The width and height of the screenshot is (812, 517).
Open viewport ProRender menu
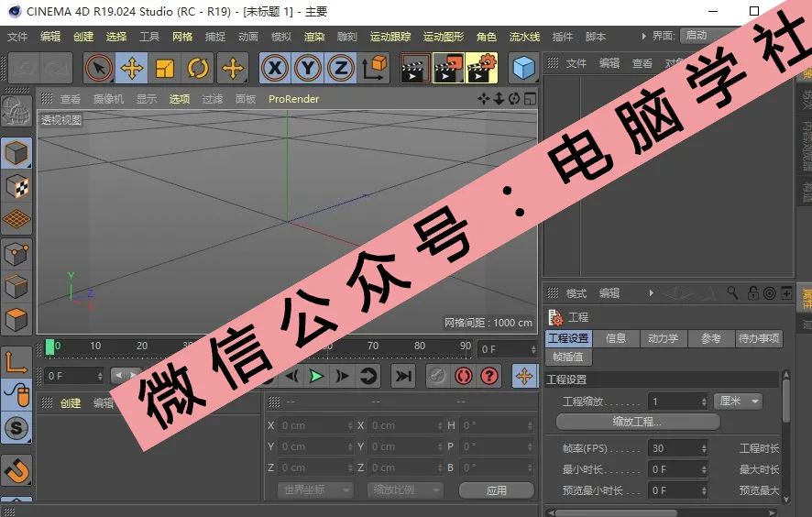293,98
